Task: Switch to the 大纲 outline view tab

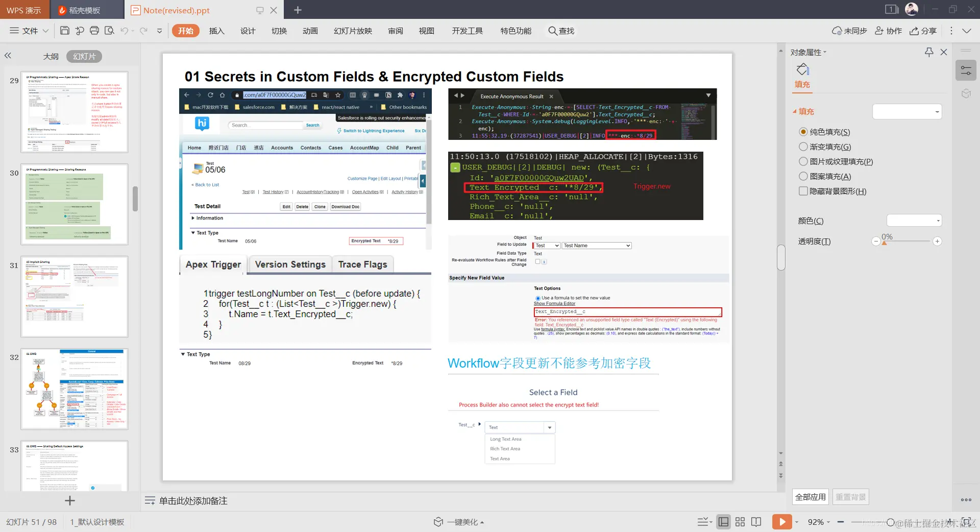Action: click(51, 56)
